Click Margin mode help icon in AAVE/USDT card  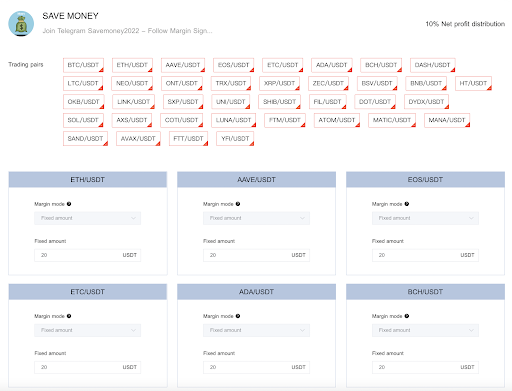pos(238,204)
